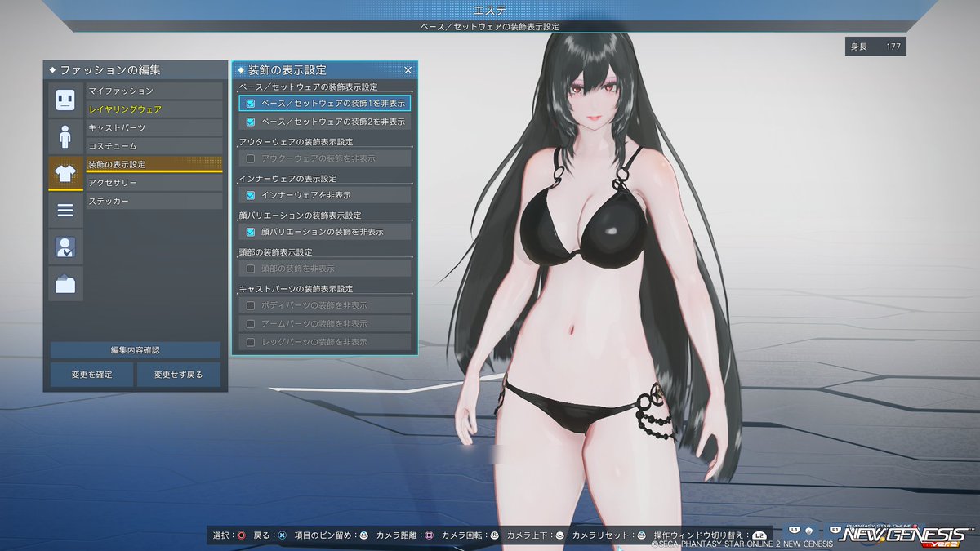Uncheck ベース／セットウェアの装飾1を非表示
The width and height of the screenshot is (980, 551).
251,104
